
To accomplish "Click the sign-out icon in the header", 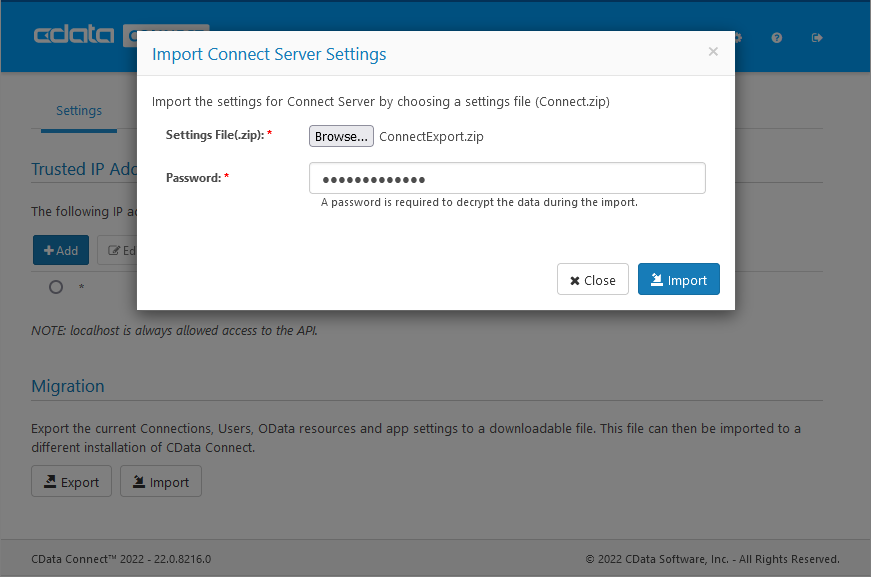I will pyautogui.click(x=817, y=37).
